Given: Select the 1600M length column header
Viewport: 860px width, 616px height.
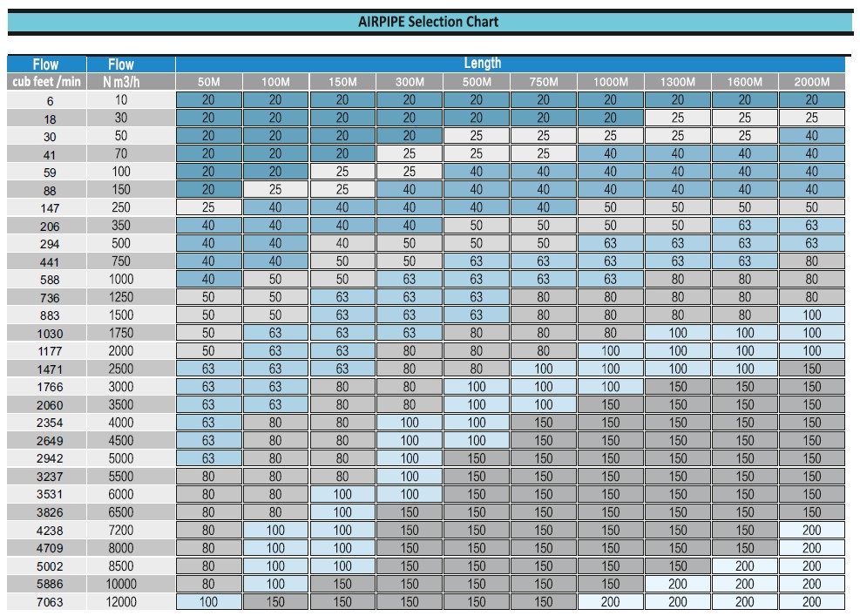Looking at the screenshot, I should tap(745, 82).
